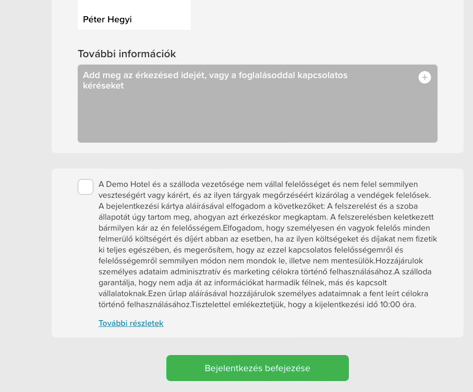Expand the request field with the round plus
The image size is (473, 392).
(424, 77)
